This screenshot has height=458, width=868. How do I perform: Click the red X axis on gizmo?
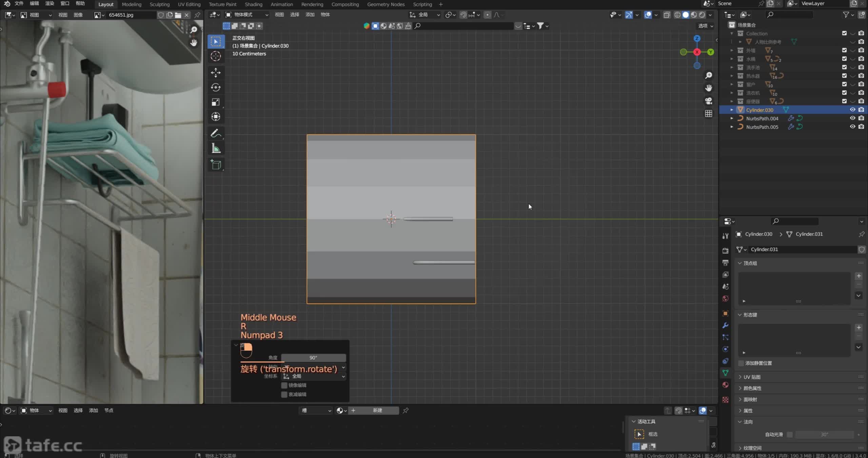coord(697,52)
